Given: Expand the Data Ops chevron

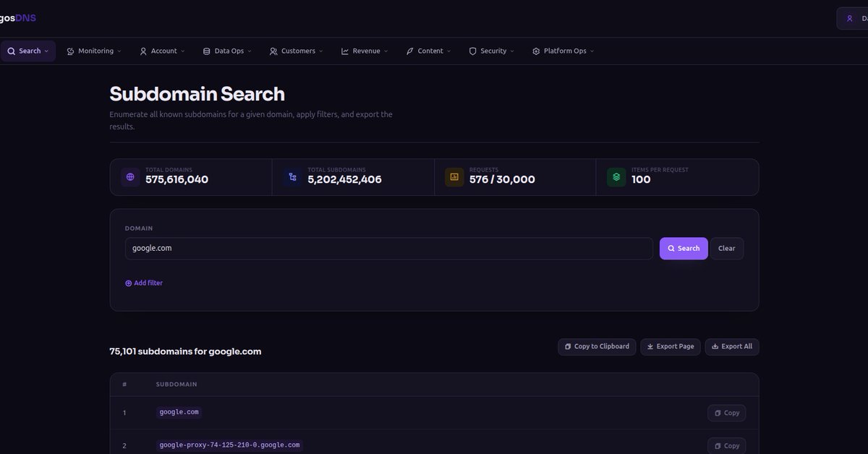Looking at the screenshot, I should pyautogui.click(x=250, y=51).
